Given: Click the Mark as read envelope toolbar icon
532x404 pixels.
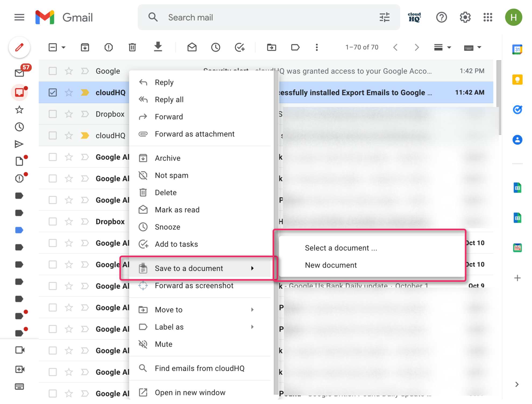Looking at the screenshot, I should click(x=192, y=47).
